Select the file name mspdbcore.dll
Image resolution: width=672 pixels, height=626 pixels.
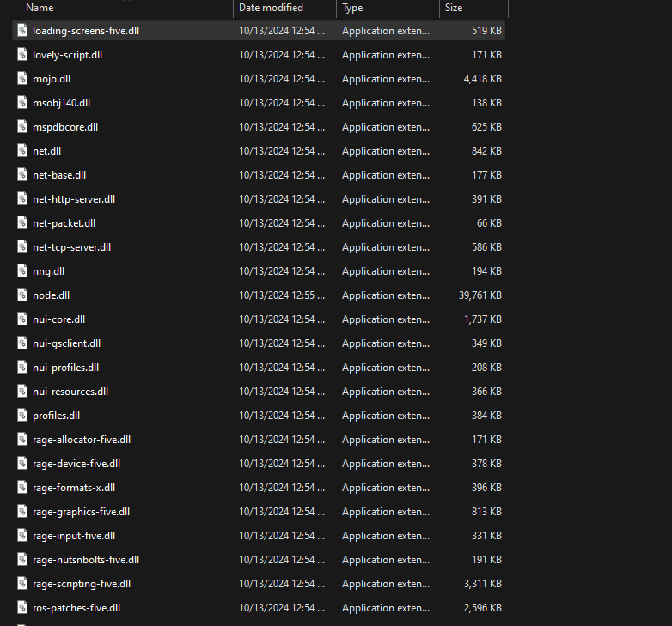[65, 127]
